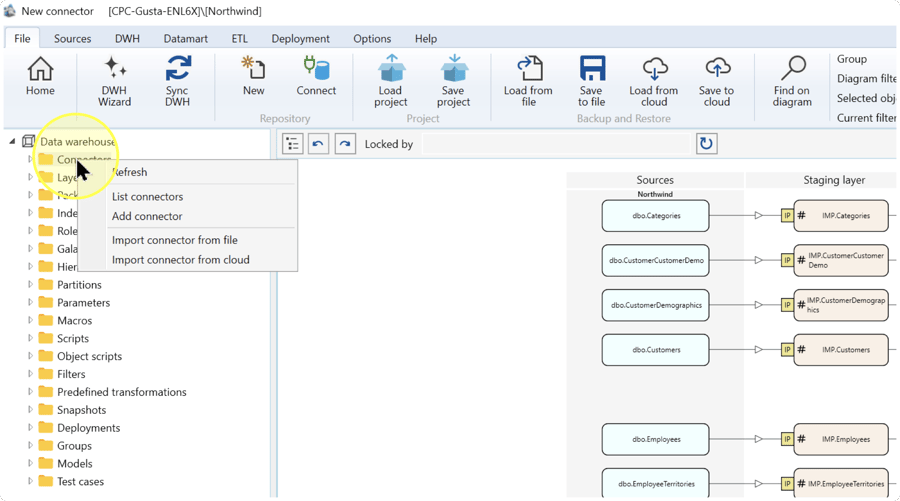Select the dbo.Categories source box

[x=655, y=216]
